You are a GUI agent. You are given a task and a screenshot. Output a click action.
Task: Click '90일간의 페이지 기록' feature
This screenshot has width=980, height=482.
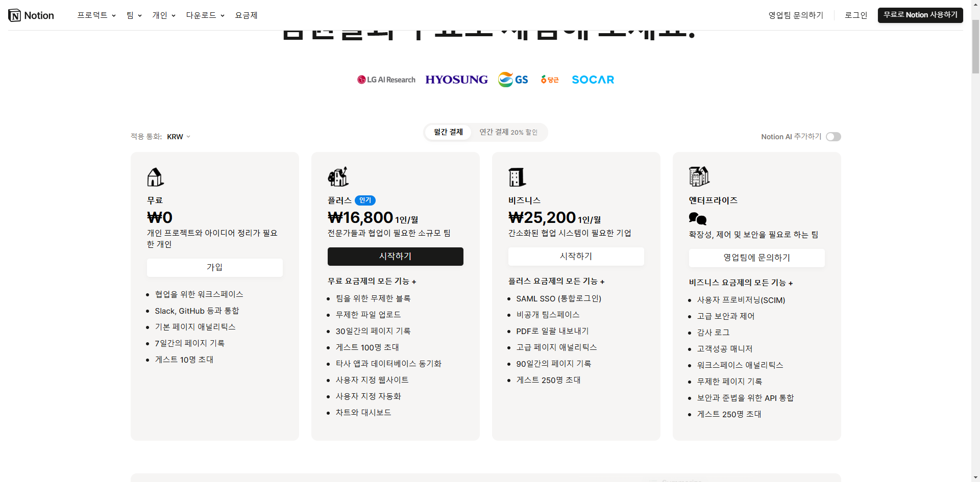[554, 364]
